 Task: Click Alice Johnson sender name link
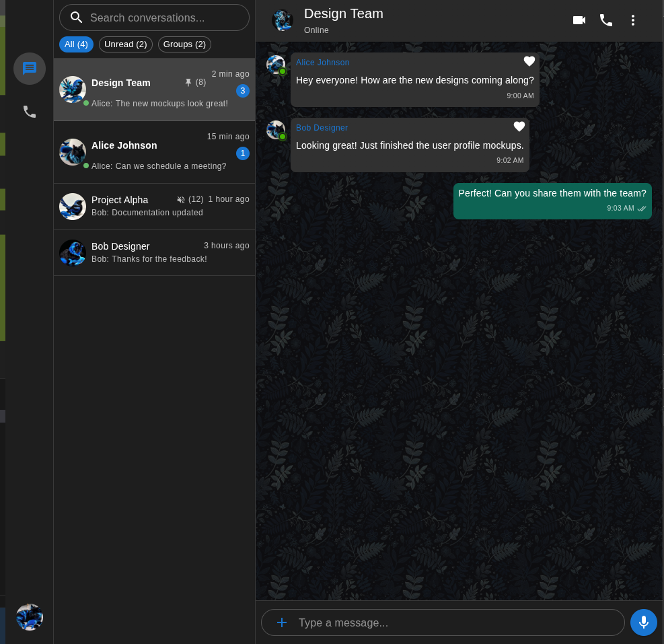(323, 63)
